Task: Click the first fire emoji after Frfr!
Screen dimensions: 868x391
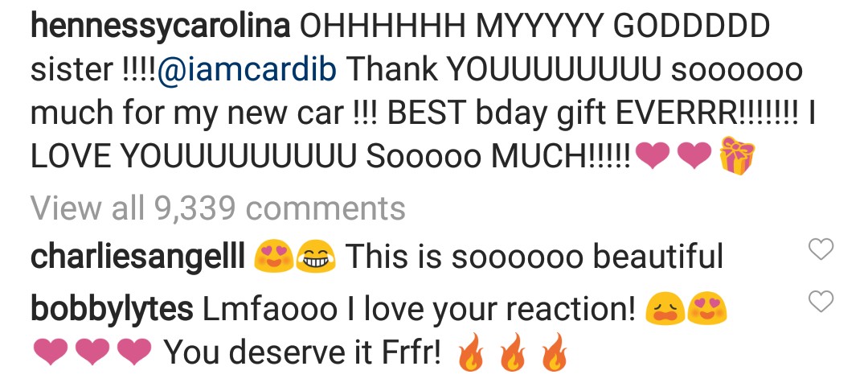Action: (469, 352)
